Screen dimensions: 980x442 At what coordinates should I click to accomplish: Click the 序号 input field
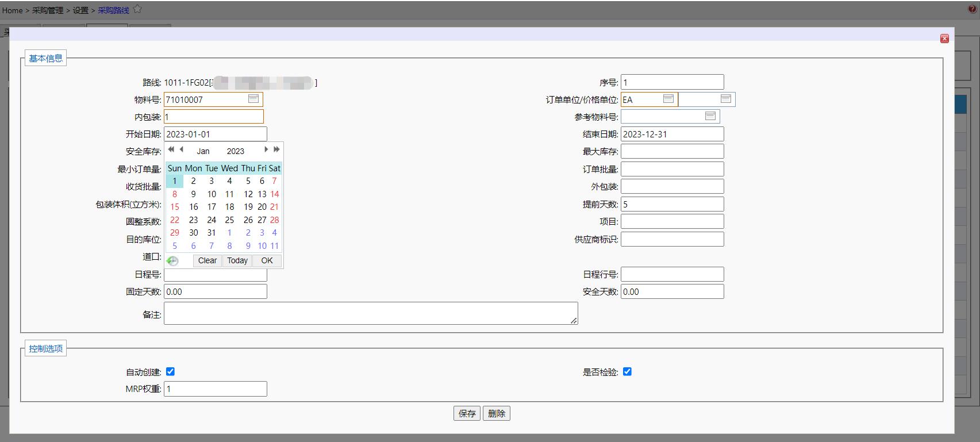click(x=672, y=82)
